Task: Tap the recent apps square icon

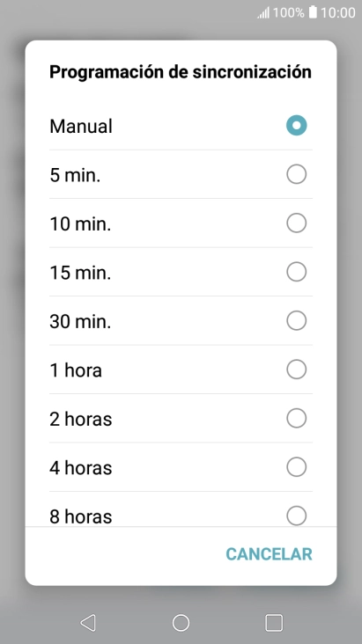Action: (x=274, y=623)
